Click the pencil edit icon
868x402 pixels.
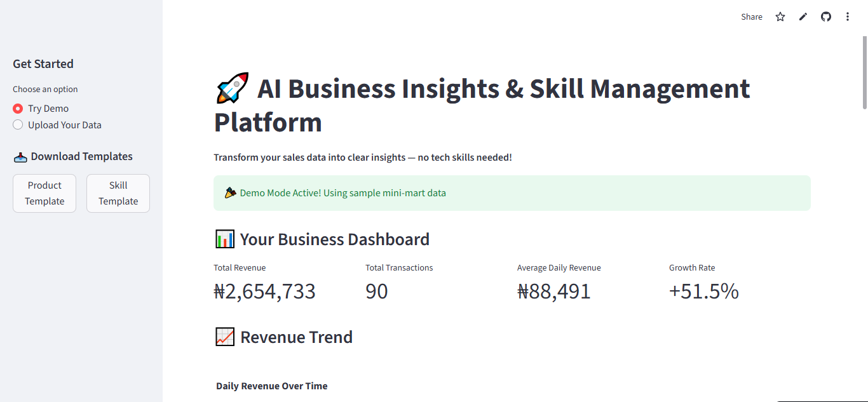coord(803,17)
